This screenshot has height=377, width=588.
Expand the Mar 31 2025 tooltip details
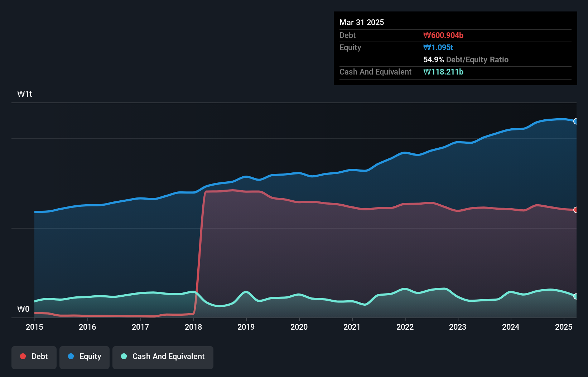click(362, 22)
